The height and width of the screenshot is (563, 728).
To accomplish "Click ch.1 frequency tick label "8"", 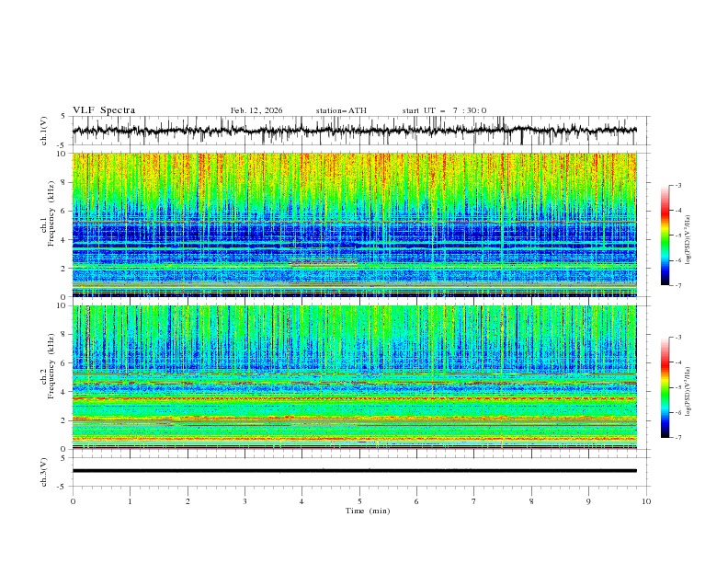I will click(x=64, y=182).
